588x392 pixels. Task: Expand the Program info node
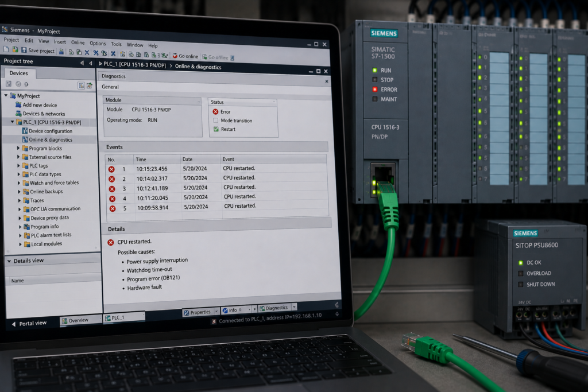tap(20, 227)
